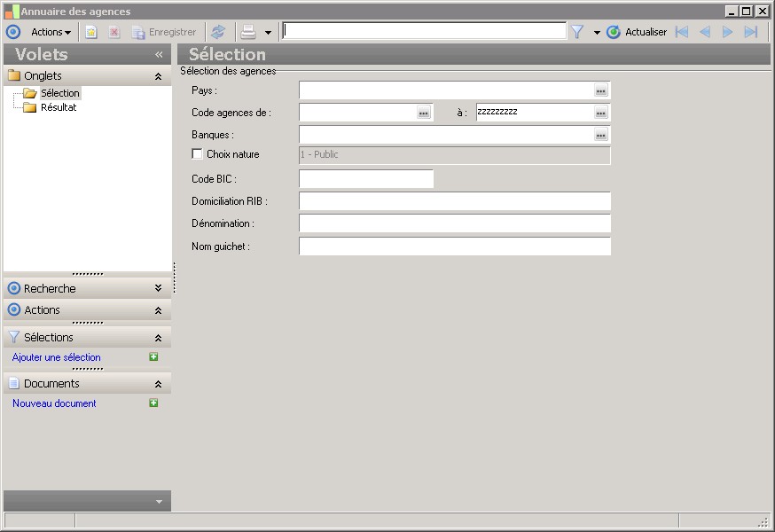
Task: Click the Code agences de field
Action: 358,113
